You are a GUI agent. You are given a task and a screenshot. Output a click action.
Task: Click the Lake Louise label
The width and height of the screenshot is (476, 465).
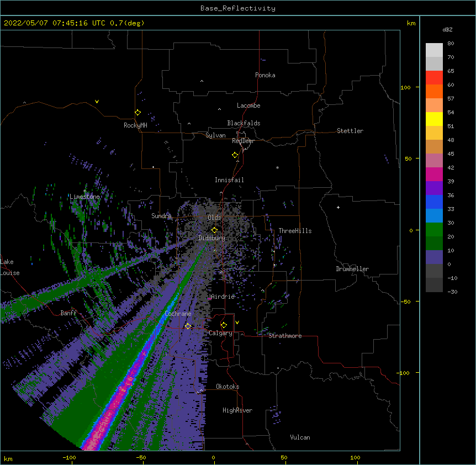click(10, 267)
